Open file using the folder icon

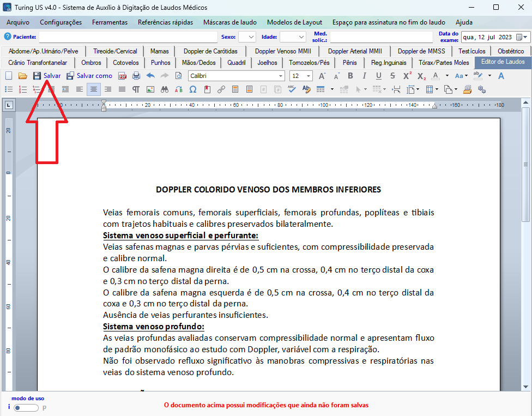[x=22, y=76]
